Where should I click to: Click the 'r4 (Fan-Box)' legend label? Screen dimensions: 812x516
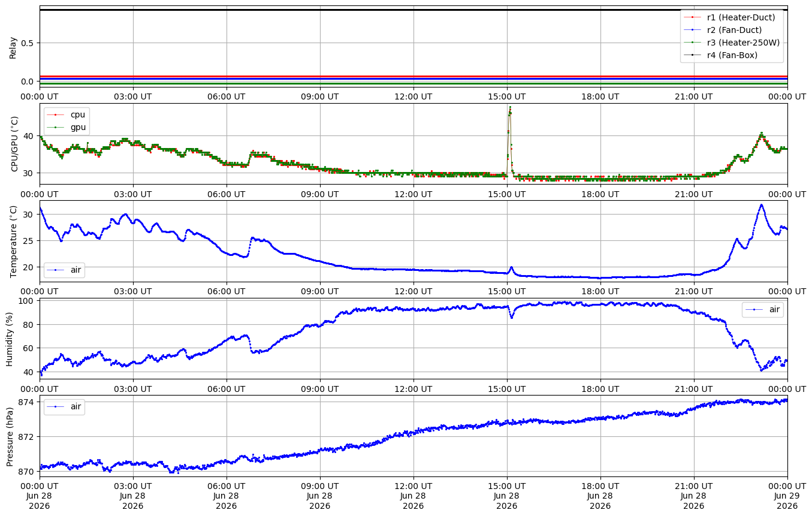coord(732,55)
